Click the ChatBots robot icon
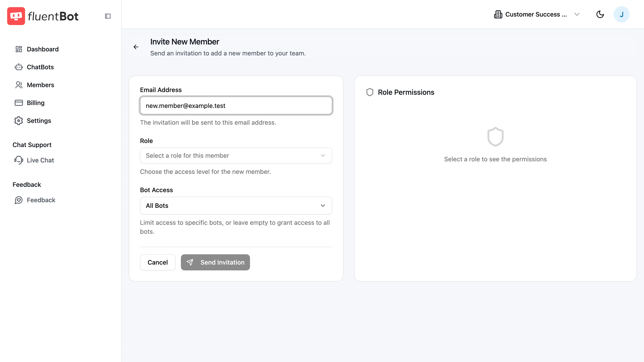Viewport: 644px width, 362px height. tap(19, 67)
